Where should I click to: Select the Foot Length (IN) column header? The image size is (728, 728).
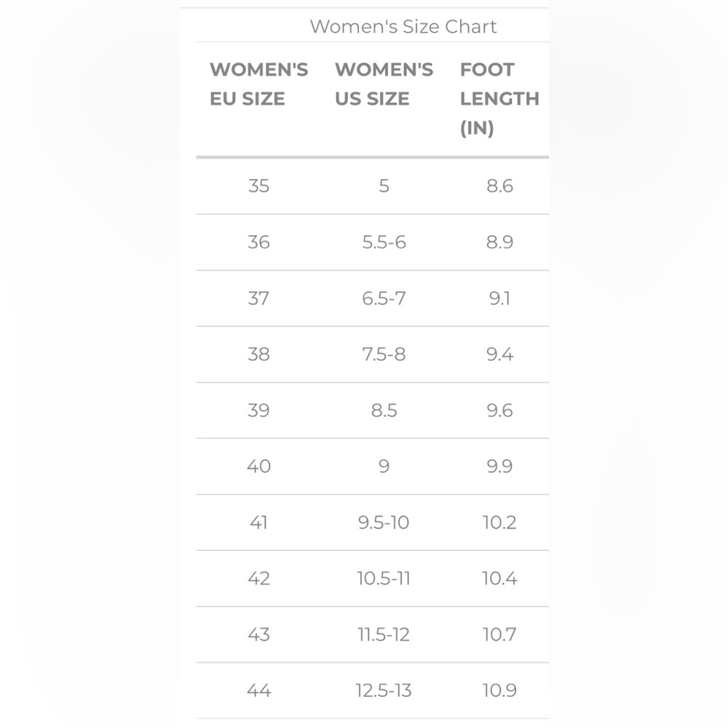click(x=499, y=98)
